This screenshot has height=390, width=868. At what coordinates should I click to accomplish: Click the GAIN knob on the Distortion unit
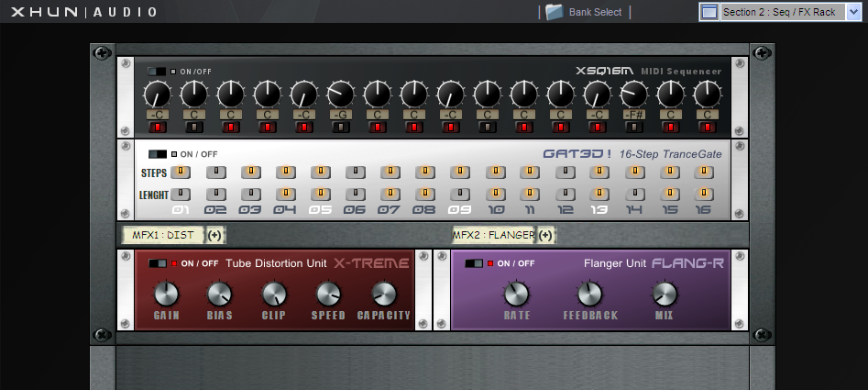[166, 295]
